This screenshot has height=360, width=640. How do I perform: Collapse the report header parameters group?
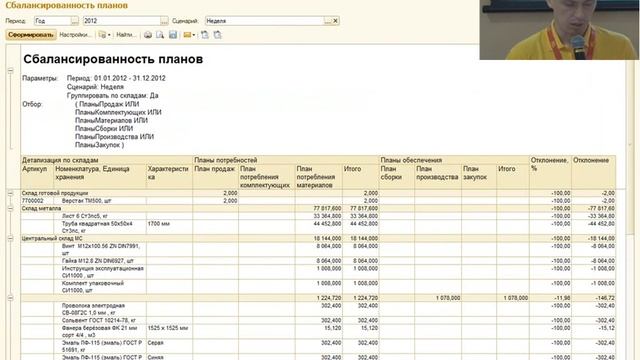11,71
